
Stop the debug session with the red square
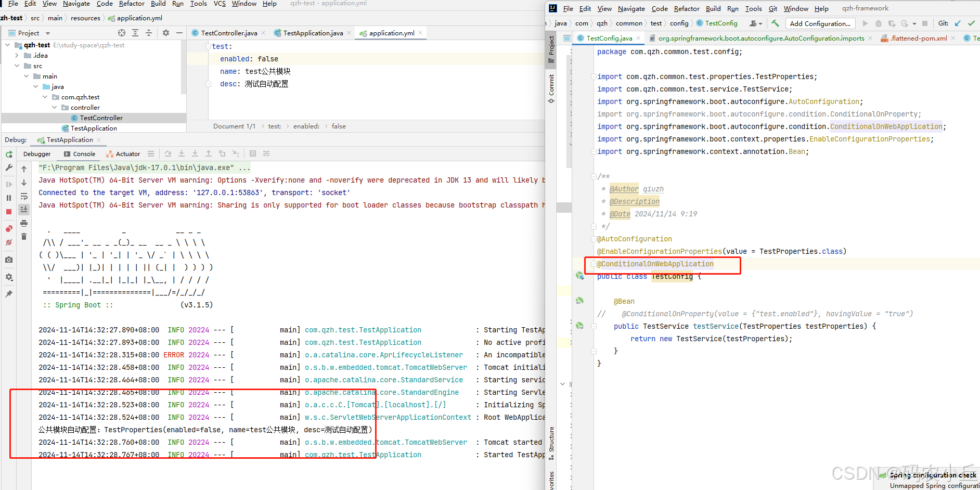8,211
